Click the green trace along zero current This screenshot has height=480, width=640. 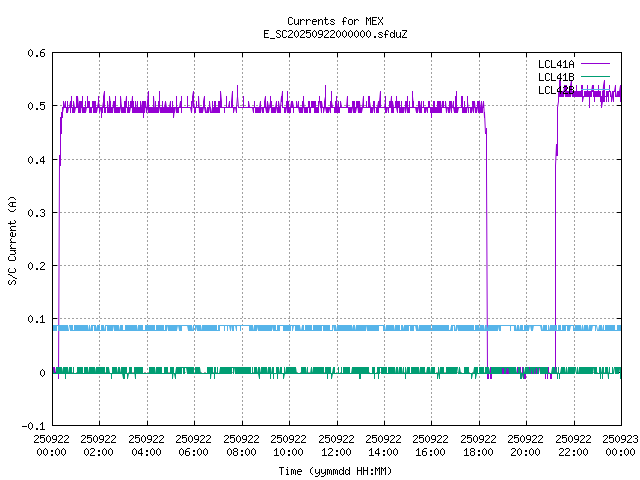click(x=300, y=370)
